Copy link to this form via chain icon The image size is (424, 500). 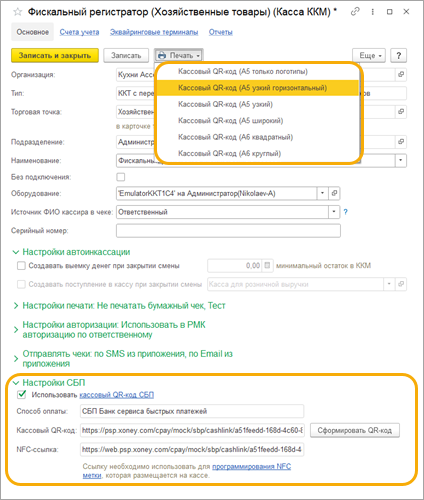click(x=355, y=12)
